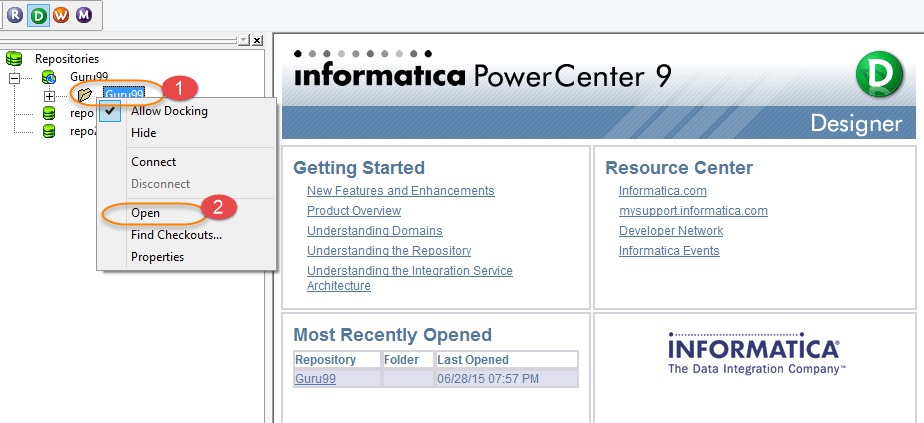Launch Workflow Monitor via M icon
924x423 pixels.
point(84,16)
